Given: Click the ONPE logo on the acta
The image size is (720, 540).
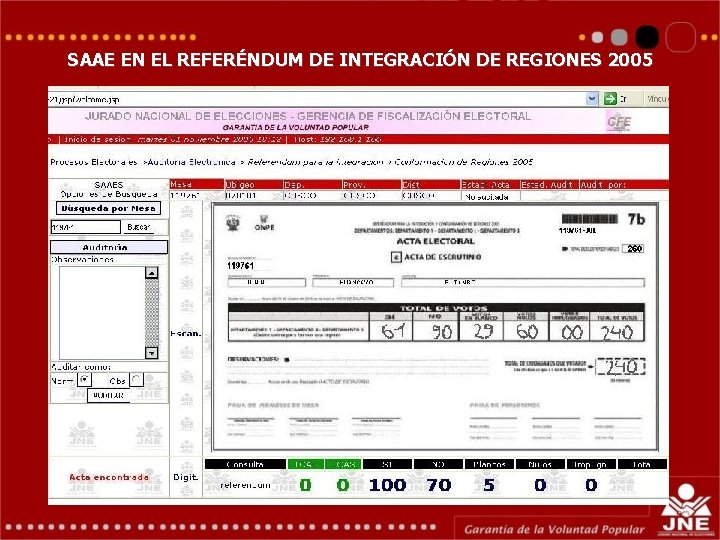Looking at the screenshot, I should coord(264,223).
